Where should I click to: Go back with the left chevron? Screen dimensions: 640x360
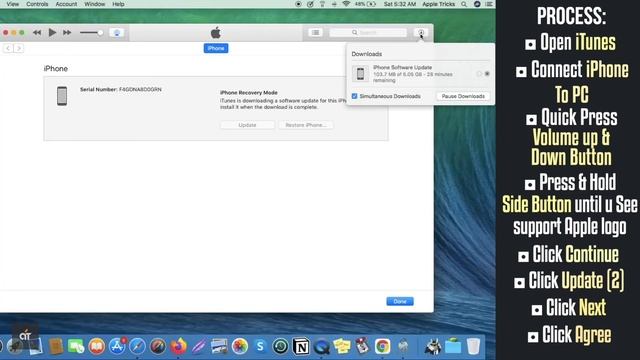pos(8,48)
